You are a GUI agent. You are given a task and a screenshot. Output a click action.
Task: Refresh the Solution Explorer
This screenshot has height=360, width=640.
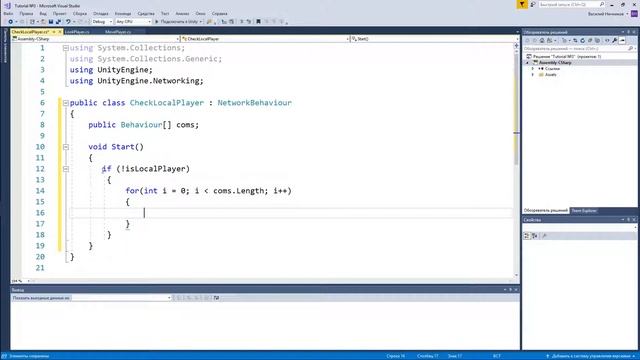[582, 40]
